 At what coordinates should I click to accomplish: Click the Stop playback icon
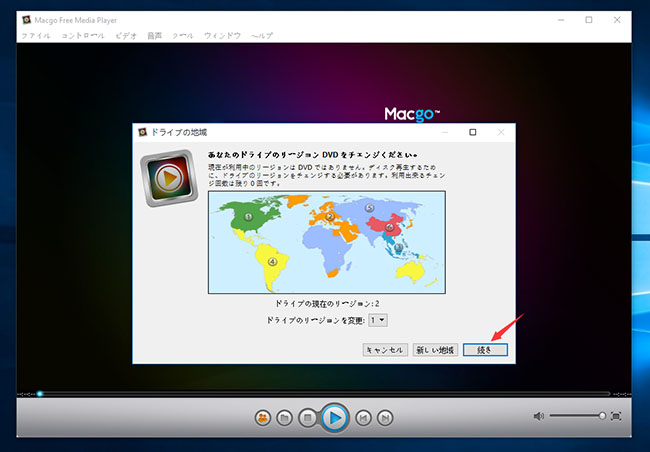click(309, 417)
